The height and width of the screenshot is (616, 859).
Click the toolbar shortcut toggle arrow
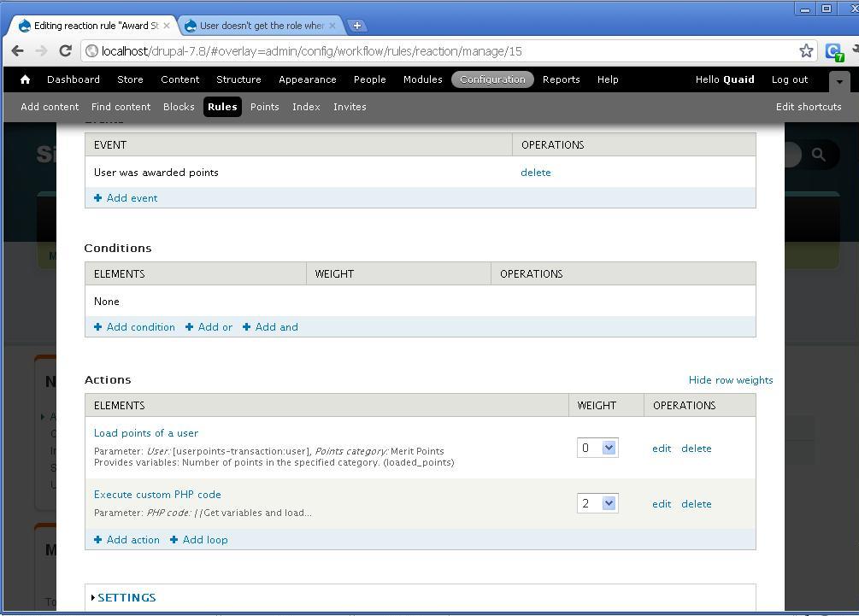839,81
